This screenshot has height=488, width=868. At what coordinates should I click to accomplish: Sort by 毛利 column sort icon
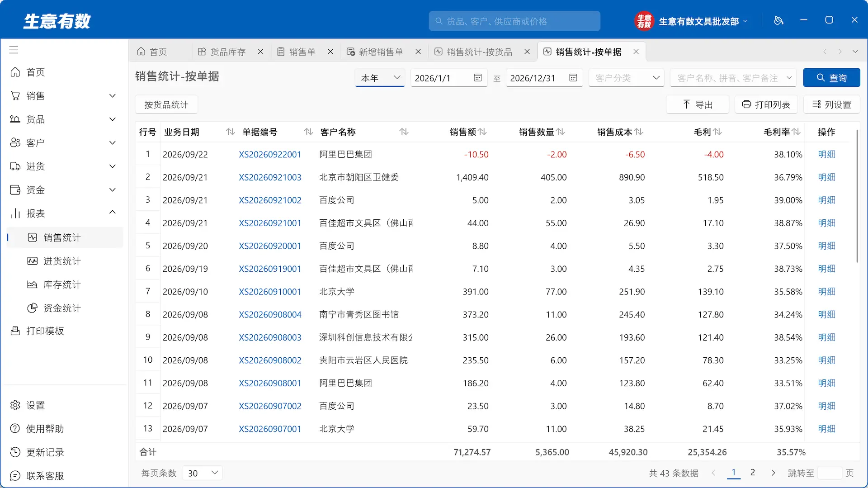pyautogui.click(x=717, y=132)
